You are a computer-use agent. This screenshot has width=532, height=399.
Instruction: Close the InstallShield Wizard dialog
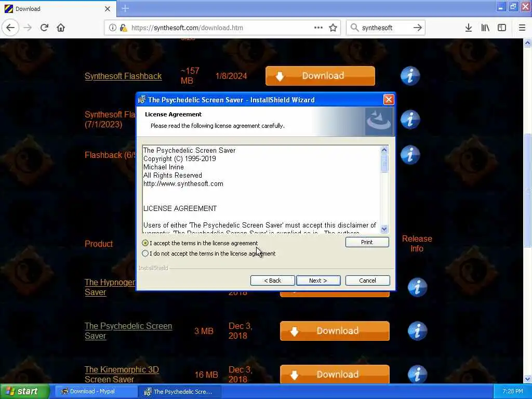click(389, 100)
